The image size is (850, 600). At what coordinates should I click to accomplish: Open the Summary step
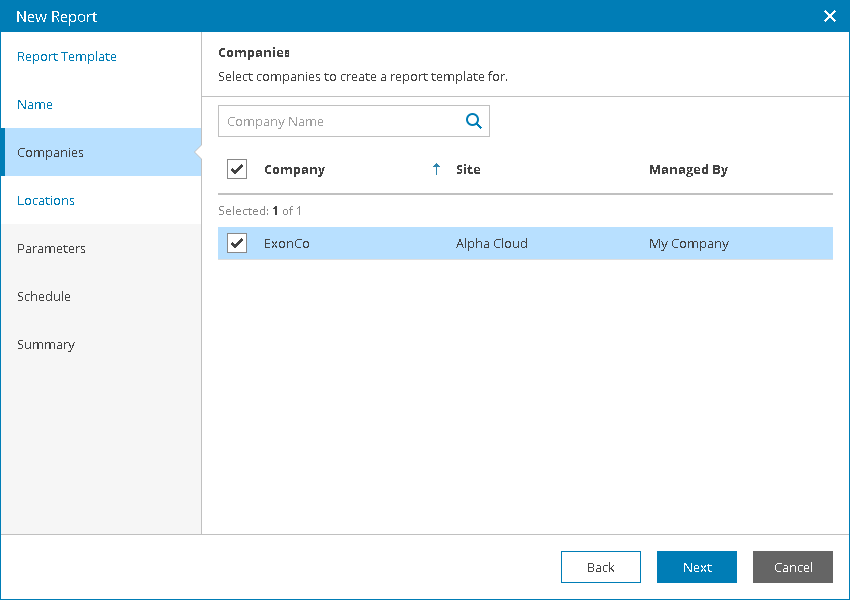[x=46, y=345]
